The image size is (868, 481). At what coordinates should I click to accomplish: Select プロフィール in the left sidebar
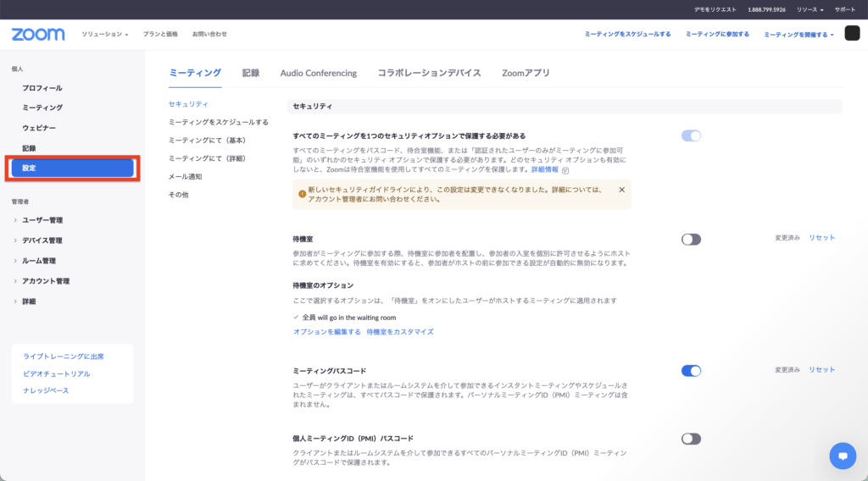(x=42, y=88)
